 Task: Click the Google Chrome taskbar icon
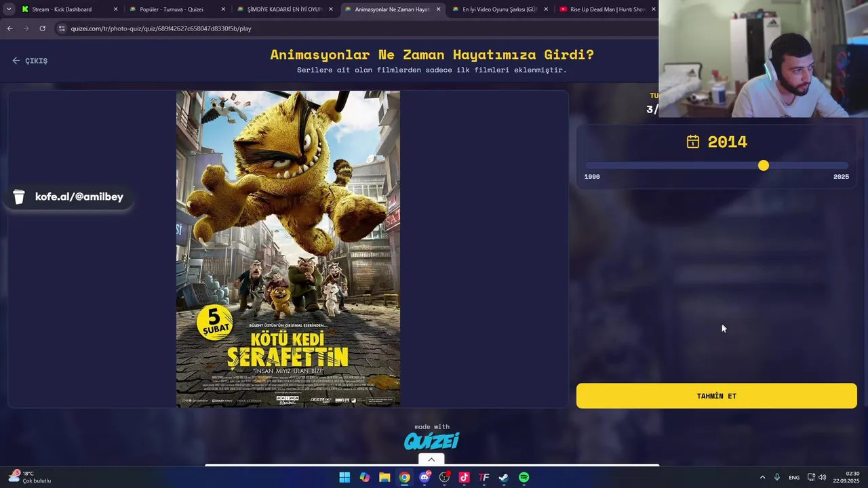[x=404, y=477]
